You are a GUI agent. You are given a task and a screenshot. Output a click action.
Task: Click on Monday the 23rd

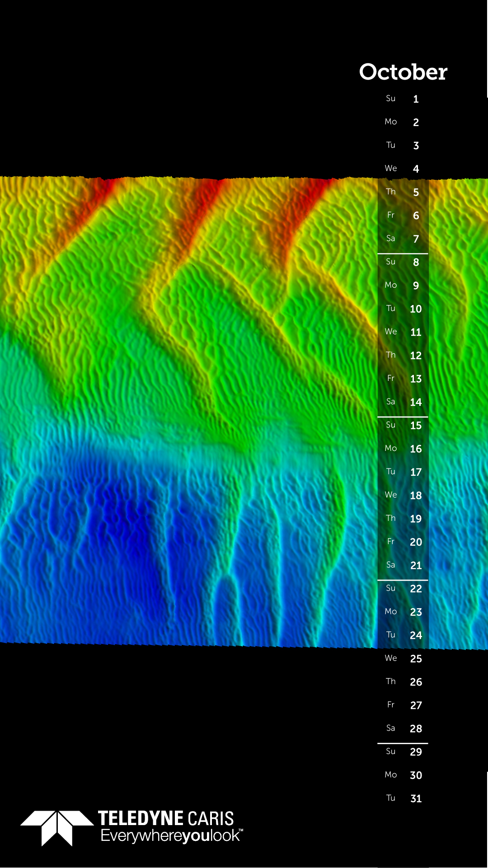pyautogui.click(x=416, y=612)
